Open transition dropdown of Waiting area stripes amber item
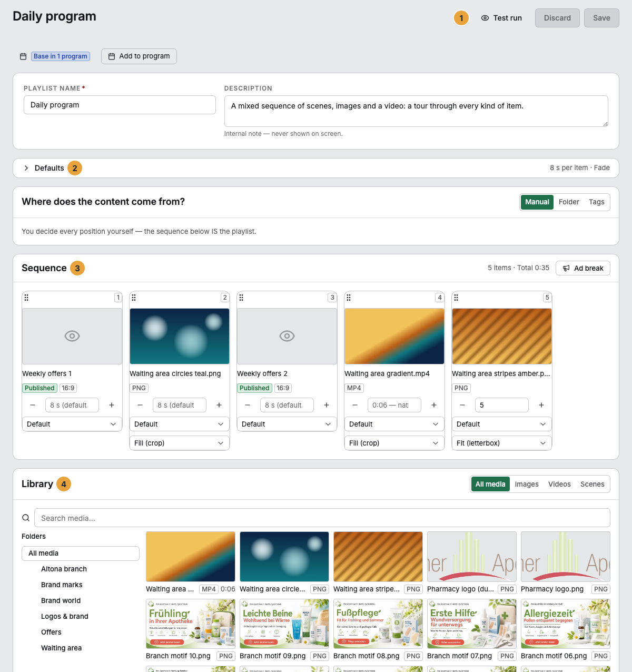Screen dimensions: 632x672 pyautogui.click(x=502, y=424)
